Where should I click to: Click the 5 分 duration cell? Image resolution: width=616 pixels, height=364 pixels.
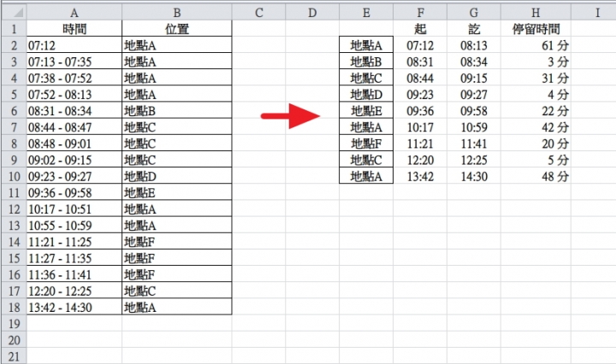tap(536, 160)
